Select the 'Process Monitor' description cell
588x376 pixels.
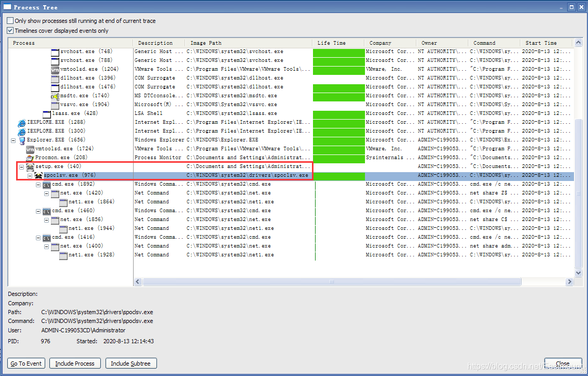158,158
